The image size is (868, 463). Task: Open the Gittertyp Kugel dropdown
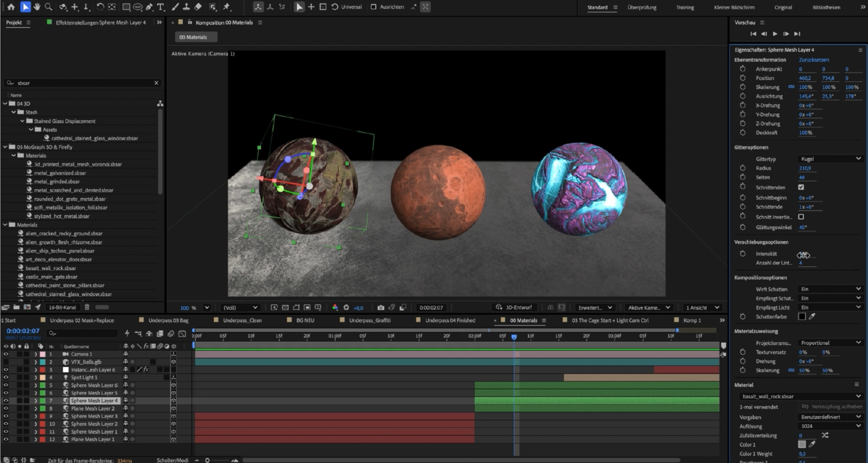830,159
